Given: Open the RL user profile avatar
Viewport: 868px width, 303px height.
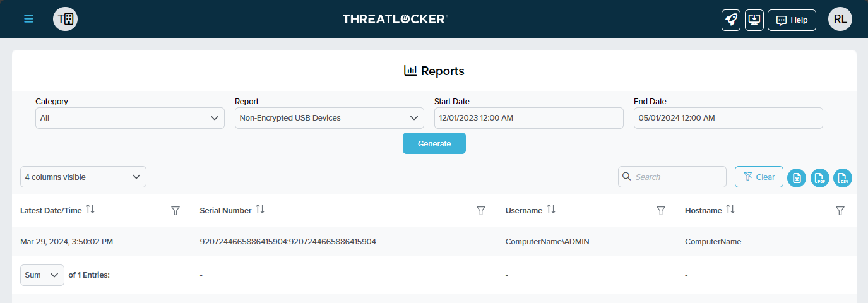Looking at the screenshot, I should [840, 19].
